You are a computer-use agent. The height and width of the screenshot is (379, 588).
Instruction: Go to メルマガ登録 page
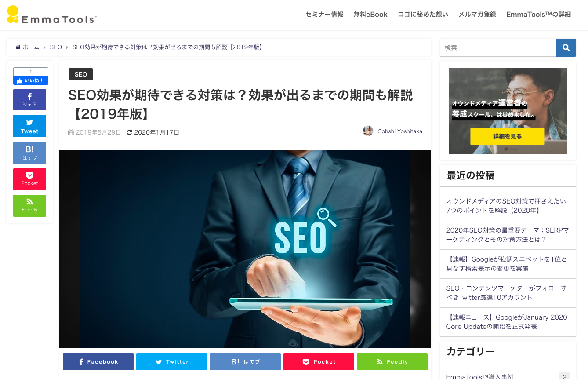click(477, 15)
